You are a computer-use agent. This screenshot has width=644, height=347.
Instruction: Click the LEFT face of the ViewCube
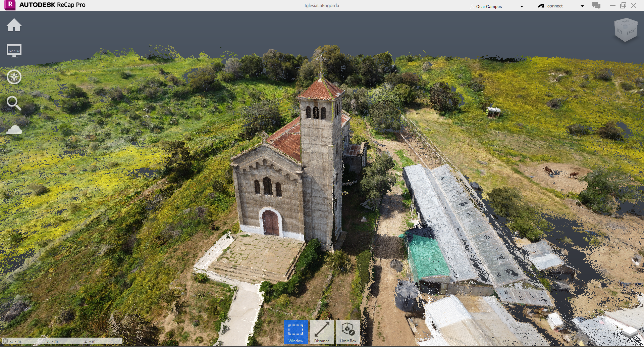point(620,31)
